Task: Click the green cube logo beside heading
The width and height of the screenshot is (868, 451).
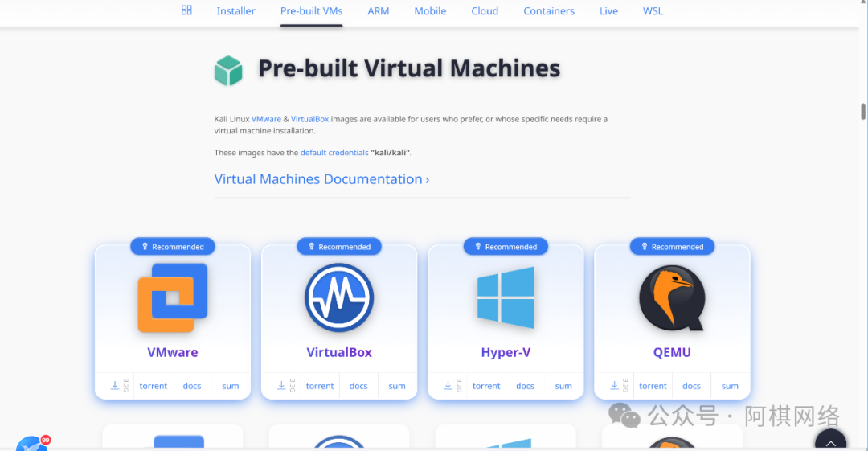Action: click(x=228, y=71)
